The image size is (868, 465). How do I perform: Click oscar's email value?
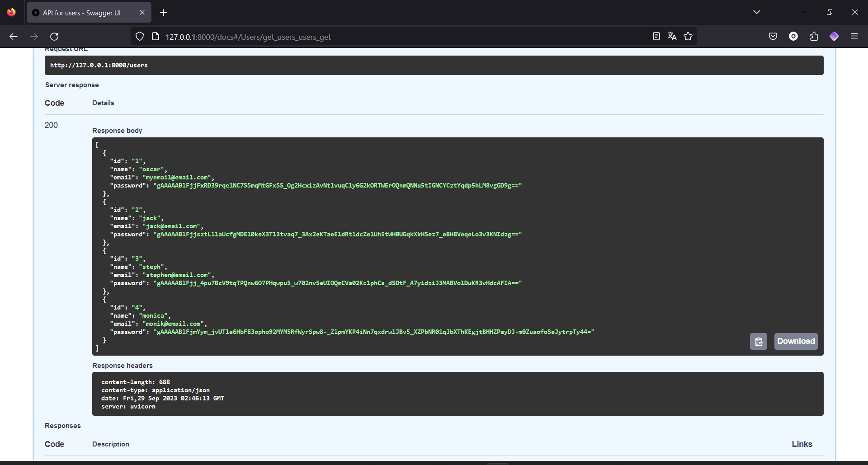point(177,178)
